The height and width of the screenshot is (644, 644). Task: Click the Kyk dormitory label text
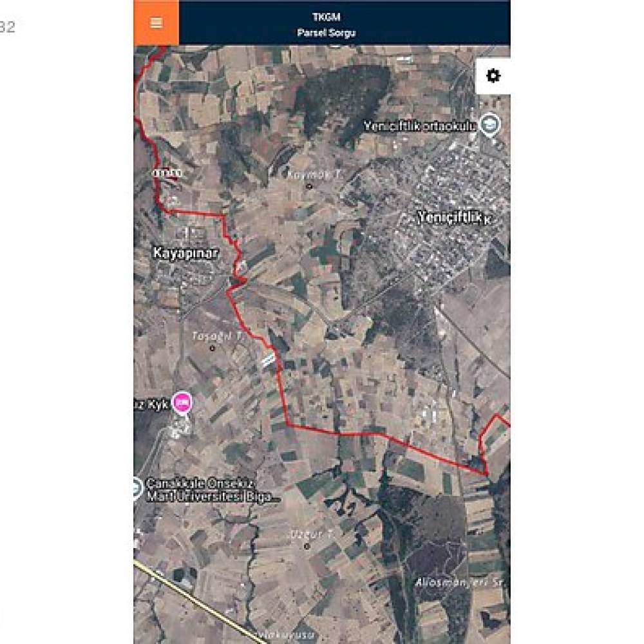[x=151, y=404]
